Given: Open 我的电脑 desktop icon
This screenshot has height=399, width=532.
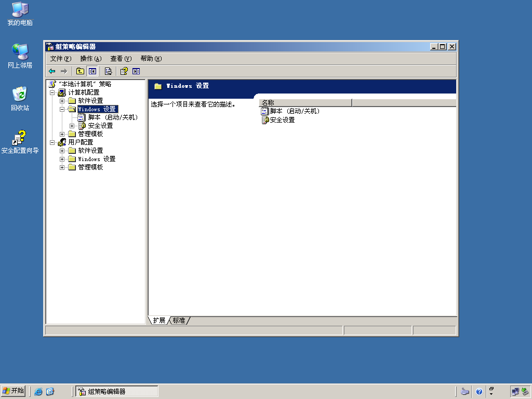Looking at the screenshot, I should click(x=20, y=14).
